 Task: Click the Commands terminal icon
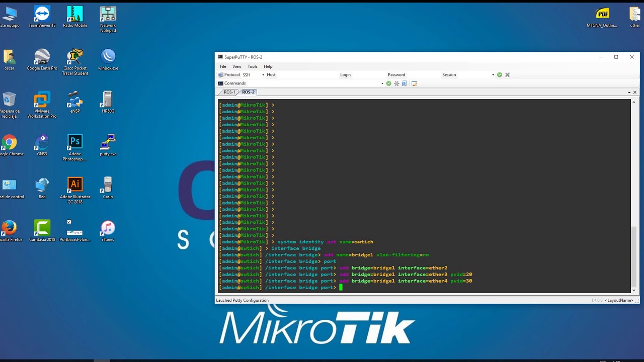(220, 83)
